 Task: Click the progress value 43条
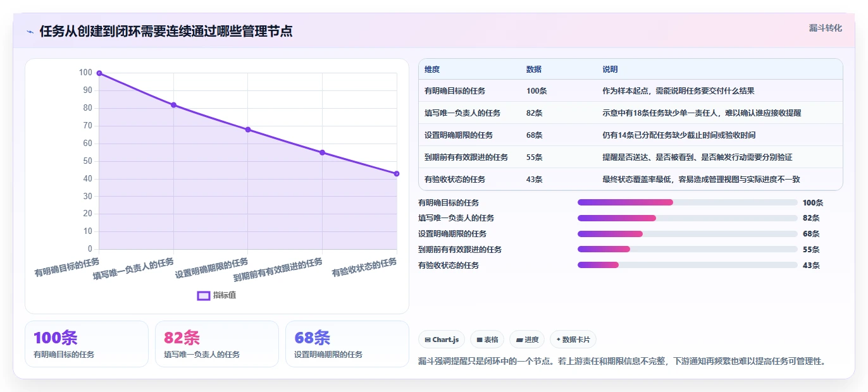[x=811, y=266]
